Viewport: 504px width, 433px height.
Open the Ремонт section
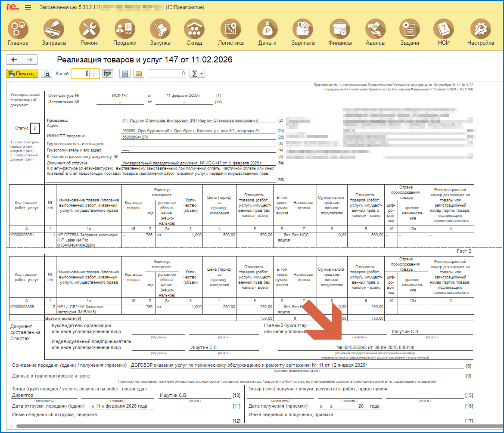[90, 33]
